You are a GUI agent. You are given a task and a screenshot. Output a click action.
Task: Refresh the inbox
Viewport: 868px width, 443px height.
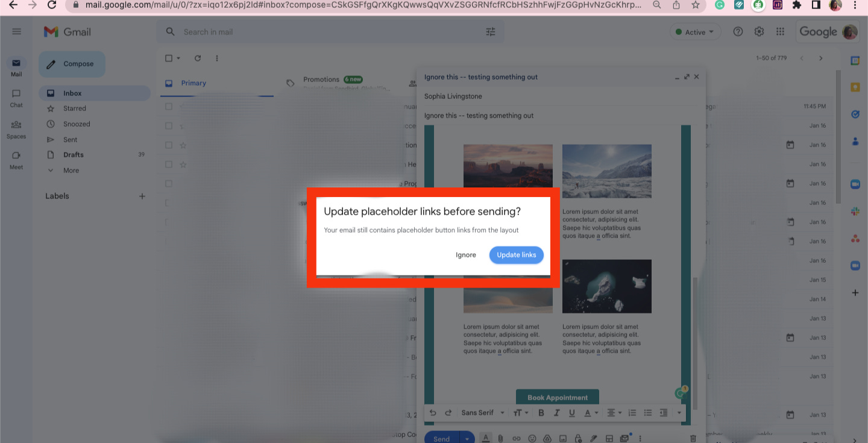point(198,58)
